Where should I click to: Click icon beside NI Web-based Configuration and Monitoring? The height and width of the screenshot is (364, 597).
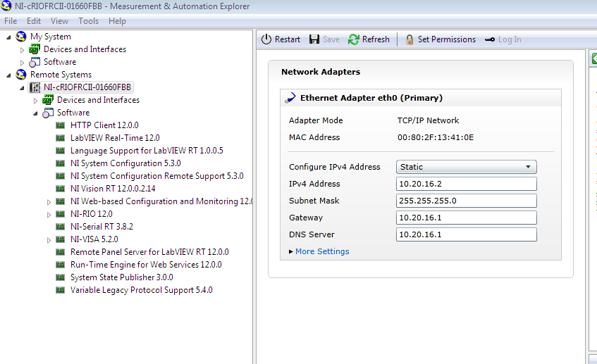click(x=60, y=201)
